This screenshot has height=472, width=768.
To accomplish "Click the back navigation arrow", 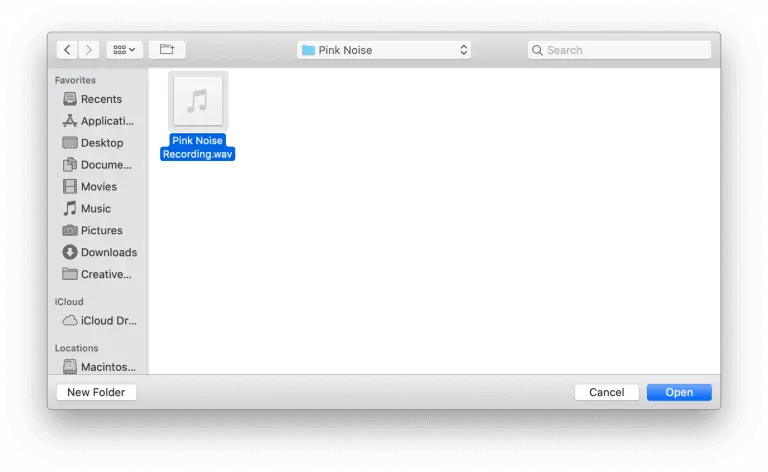I will (68, 50).
